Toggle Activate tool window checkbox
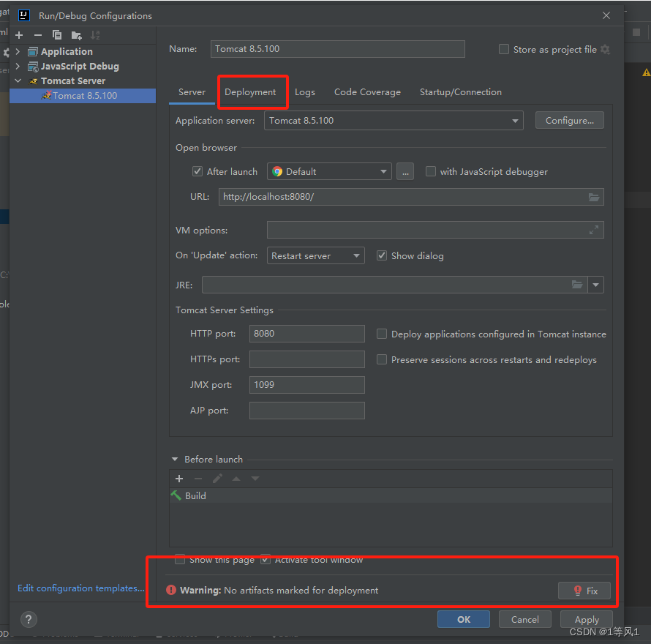The image size is (651, 644). 266,559
